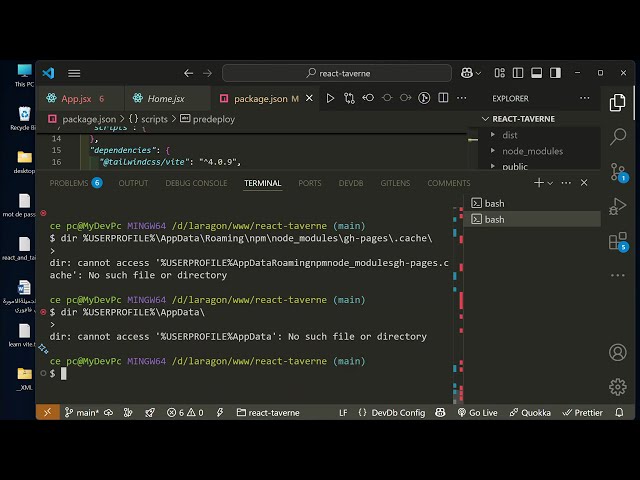Select the second highlighted bash terminal

pos(532,219)
